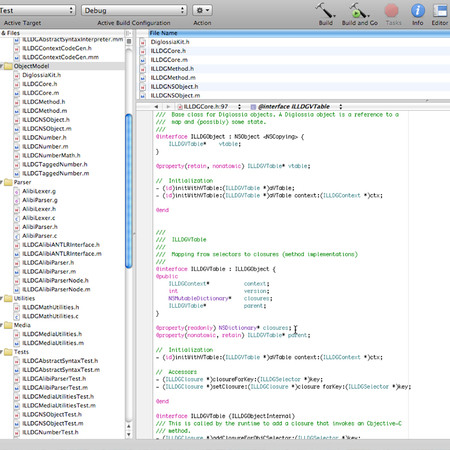Collapse the Utilities folder
The image size is (450, 450).
(x=2, y=298)
